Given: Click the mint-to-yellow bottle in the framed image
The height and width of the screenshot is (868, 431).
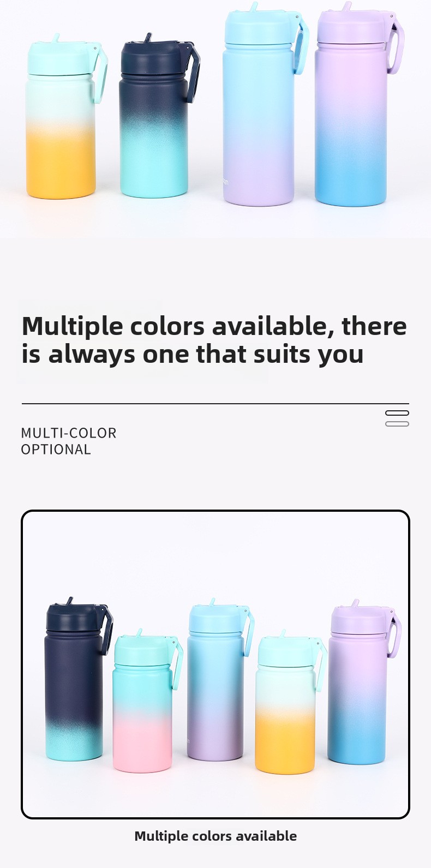Looking at the screenshot, I should click(290, 702).
